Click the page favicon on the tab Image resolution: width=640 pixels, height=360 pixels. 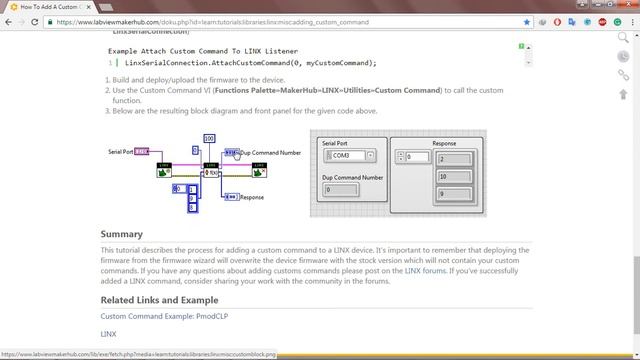pyautogui.click(x=14, y=7)
